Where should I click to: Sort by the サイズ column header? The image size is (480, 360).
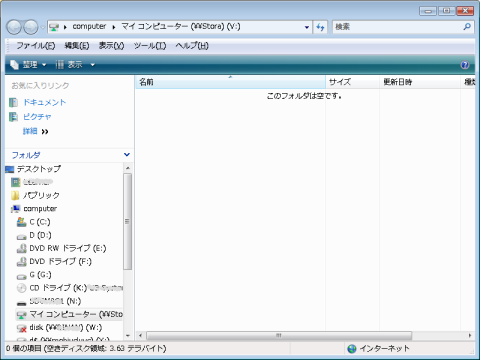(352, 82)
